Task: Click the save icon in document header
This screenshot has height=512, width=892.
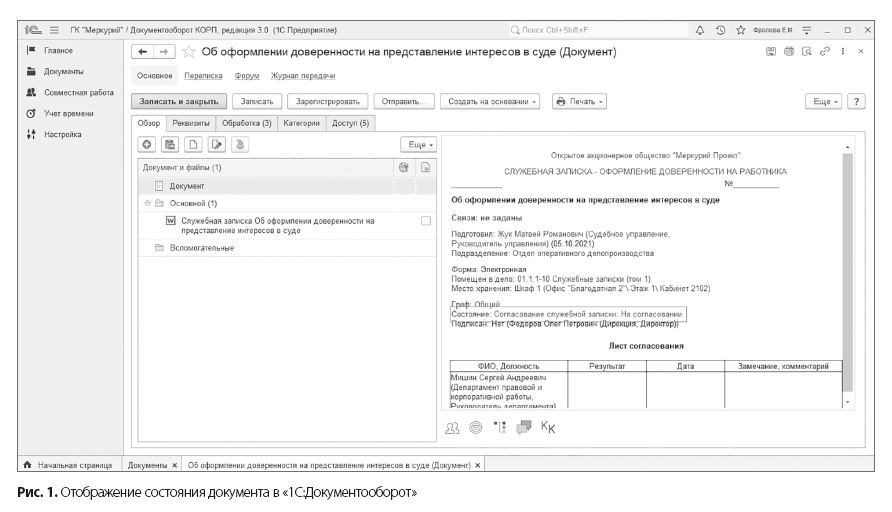Action: pyautogui.click(x=770, y=52)
